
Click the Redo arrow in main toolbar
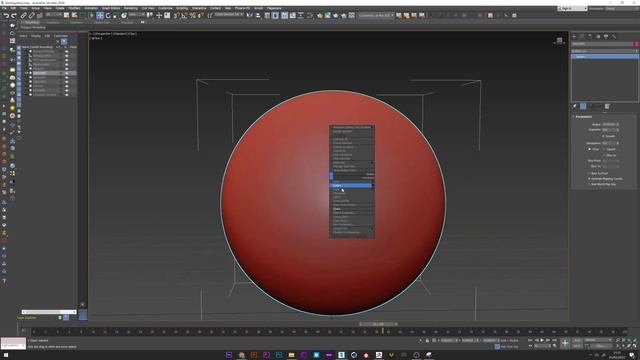click(x=13, y=16)
